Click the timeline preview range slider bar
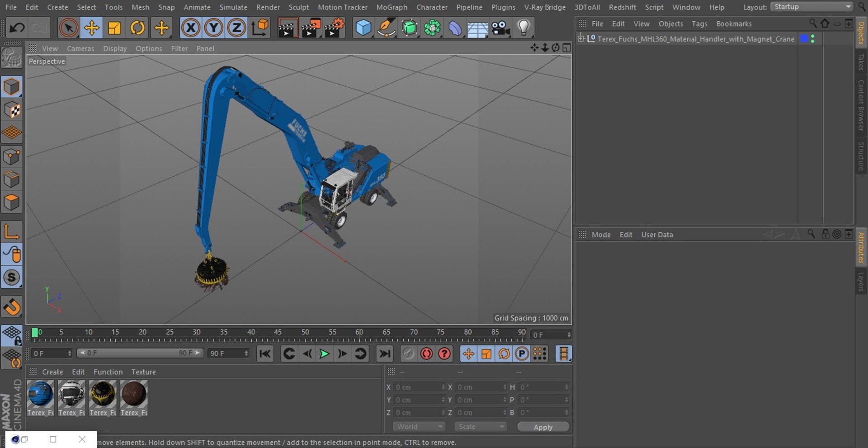 coord(140,353)
